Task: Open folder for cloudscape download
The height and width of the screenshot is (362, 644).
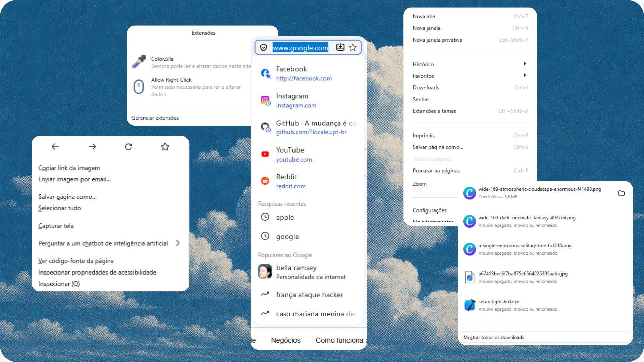Action: (x=621, y=193)
